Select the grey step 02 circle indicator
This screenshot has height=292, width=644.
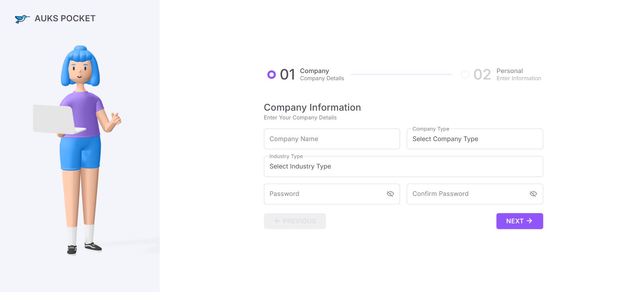click(x=465, y=74)
